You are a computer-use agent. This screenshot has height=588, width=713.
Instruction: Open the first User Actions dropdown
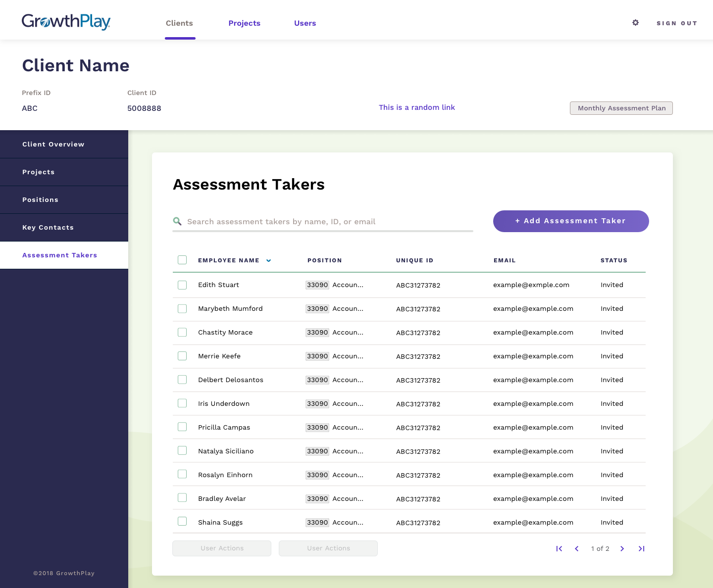(222, 548)
